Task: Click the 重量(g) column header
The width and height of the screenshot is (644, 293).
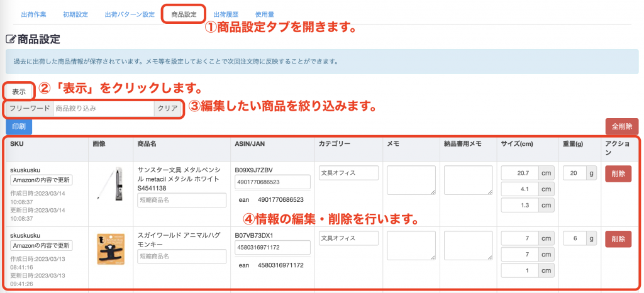Action: click(x=574, y=143)
